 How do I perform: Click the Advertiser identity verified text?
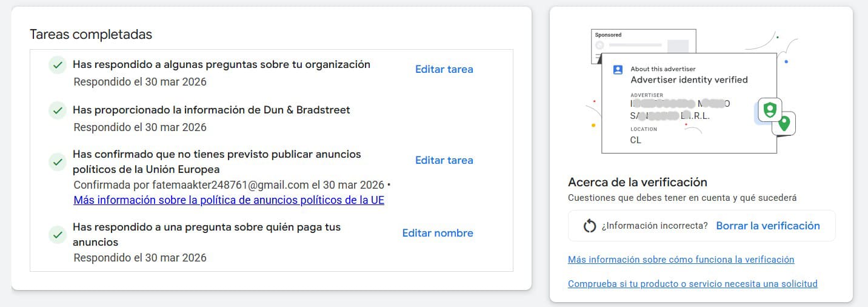pos(689,79)
